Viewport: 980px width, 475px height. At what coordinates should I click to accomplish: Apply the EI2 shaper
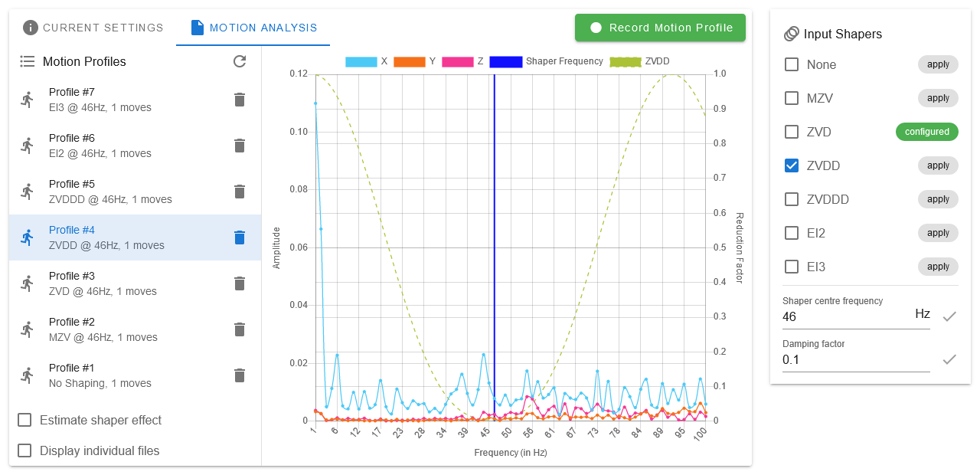tap(938, 233)
